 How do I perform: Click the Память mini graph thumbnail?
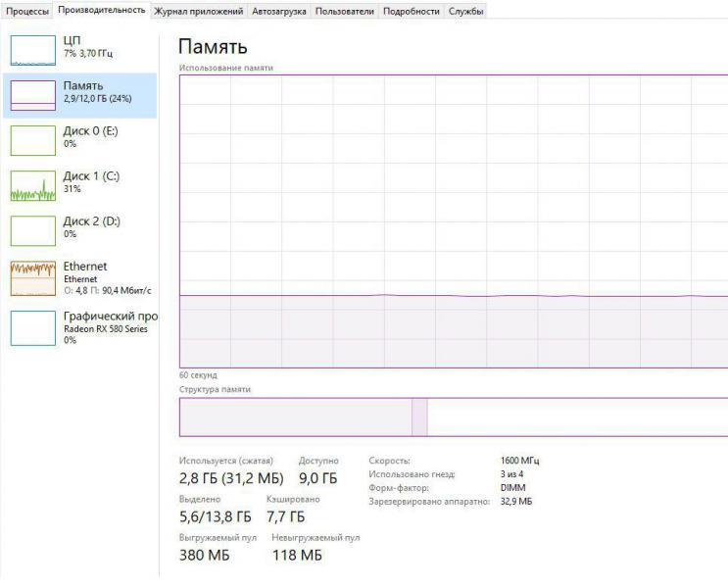pos(32,95)
